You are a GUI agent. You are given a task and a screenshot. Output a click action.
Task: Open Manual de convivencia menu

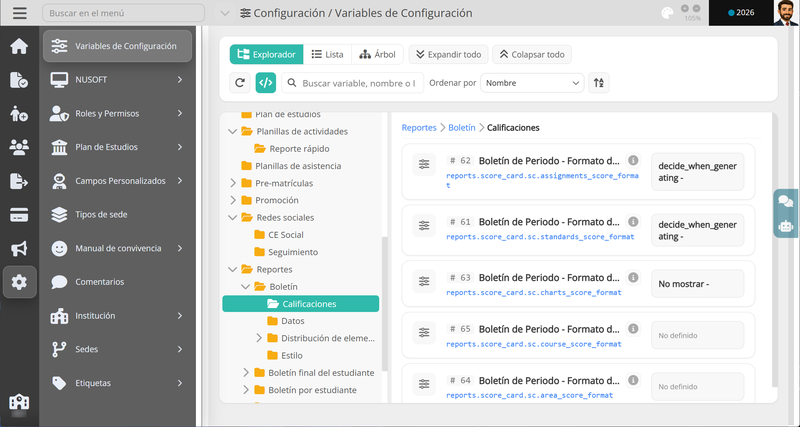[x=117, y=248]
